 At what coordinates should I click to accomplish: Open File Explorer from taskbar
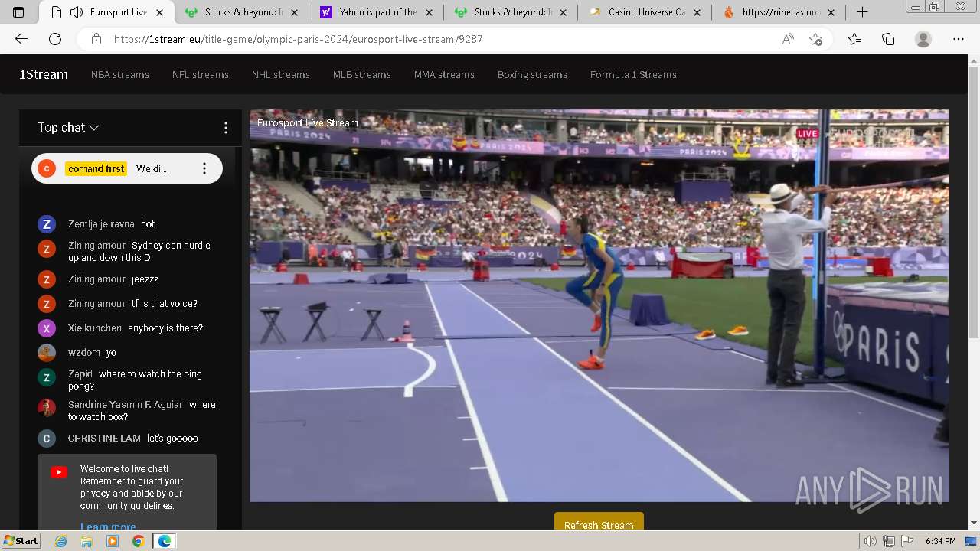(87, 541)
